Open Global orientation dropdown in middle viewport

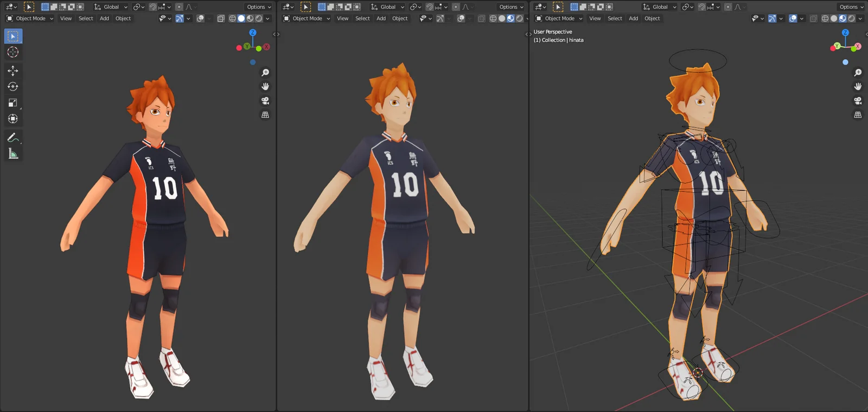[387, 7]
